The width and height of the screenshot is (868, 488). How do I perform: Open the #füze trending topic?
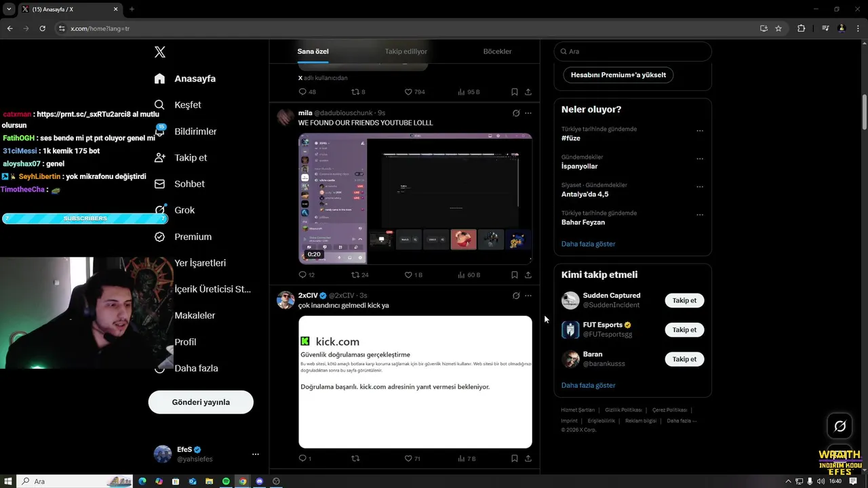[x=571, y=138]
